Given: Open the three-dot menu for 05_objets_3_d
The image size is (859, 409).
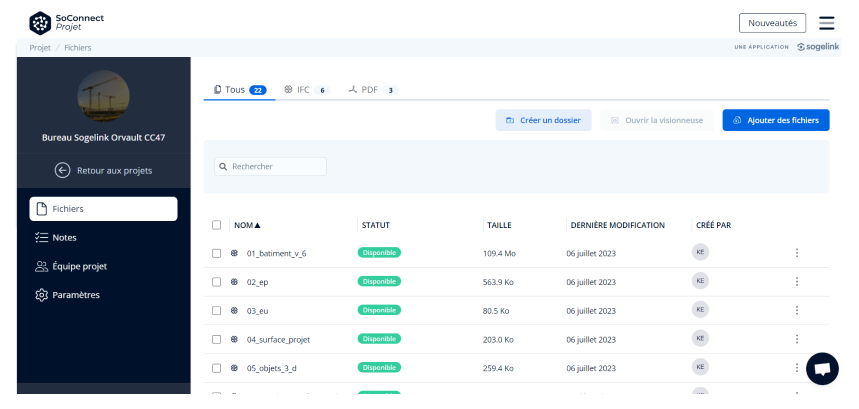Looking at the screenshot, I should (797, 367).
